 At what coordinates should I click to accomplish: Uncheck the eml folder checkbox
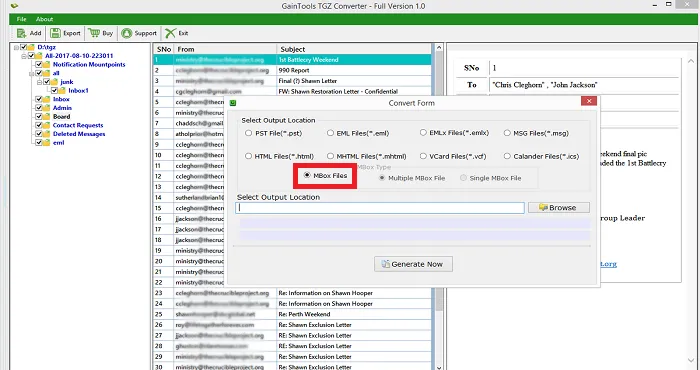tap(39, 143)
